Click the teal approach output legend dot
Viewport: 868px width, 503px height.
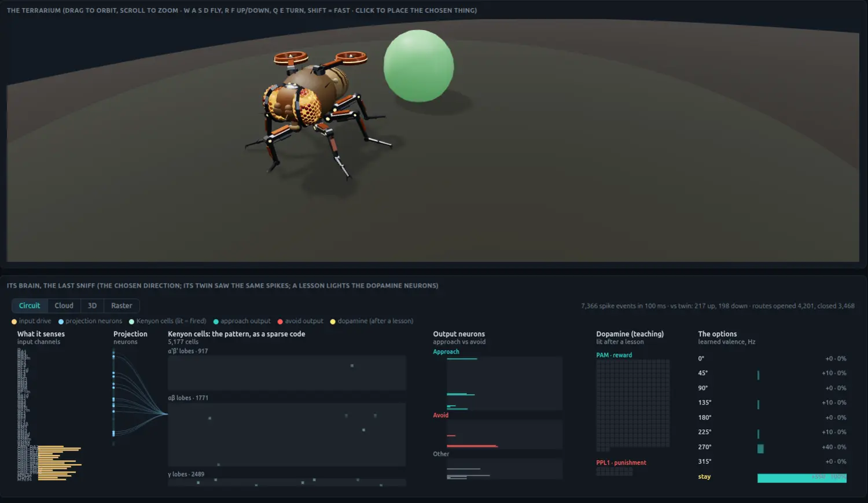tap(216, 322)
